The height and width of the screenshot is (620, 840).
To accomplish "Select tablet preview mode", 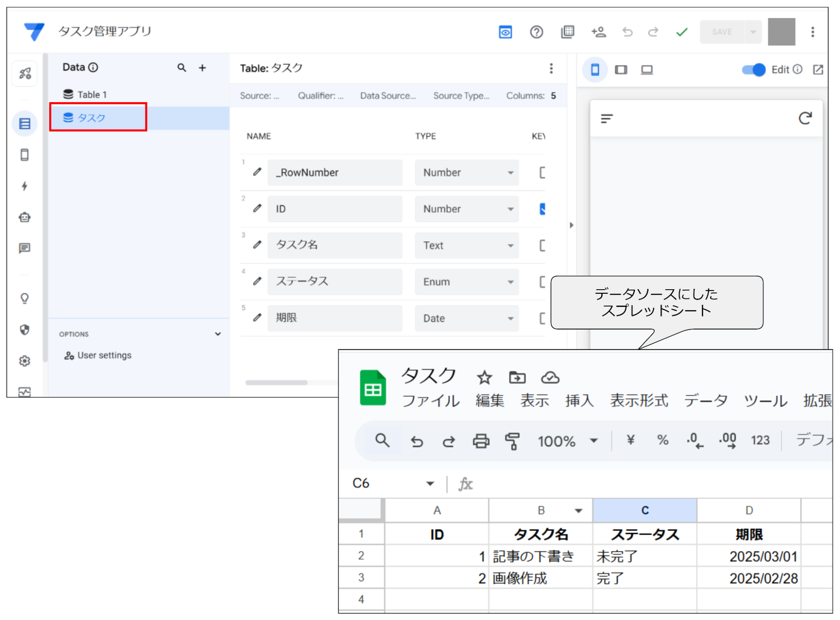I will 621,70.
